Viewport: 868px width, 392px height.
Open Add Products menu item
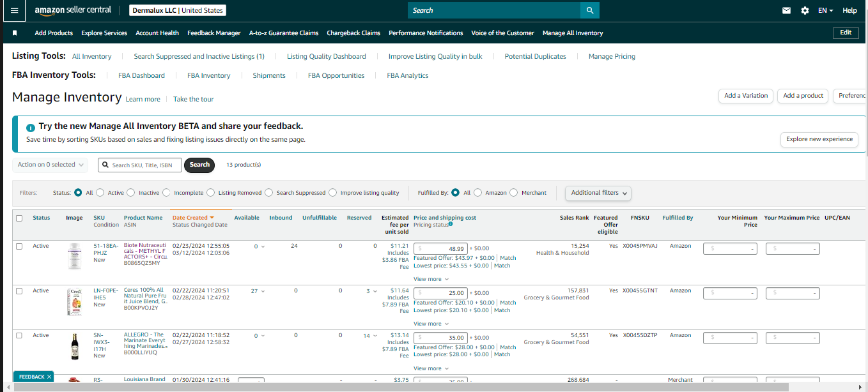coord(54,33)
